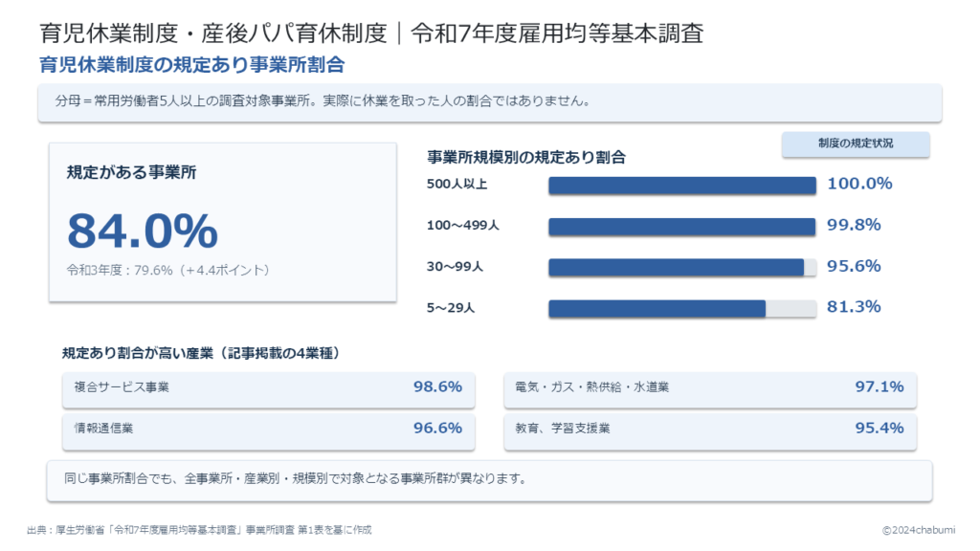Click the ©2024chabumi copyright text

click(918, 530)
